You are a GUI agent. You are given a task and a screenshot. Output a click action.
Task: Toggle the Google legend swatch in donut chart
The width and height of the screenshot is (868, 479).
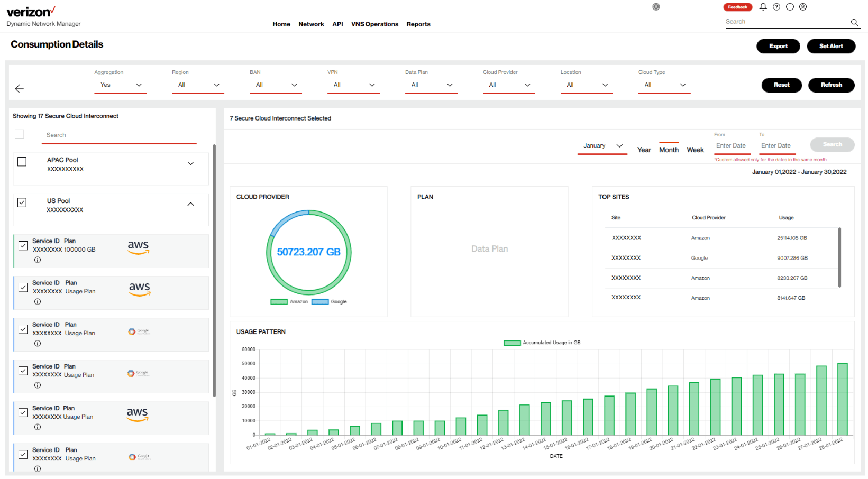pyautogui.click(x=320, y=302)
